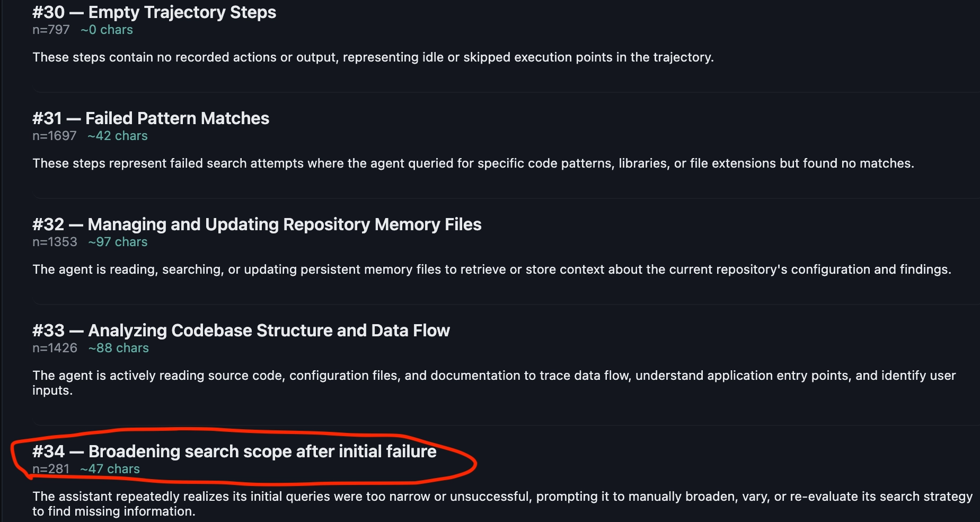Click the ~42 chars label under #31

click(118, 136)
